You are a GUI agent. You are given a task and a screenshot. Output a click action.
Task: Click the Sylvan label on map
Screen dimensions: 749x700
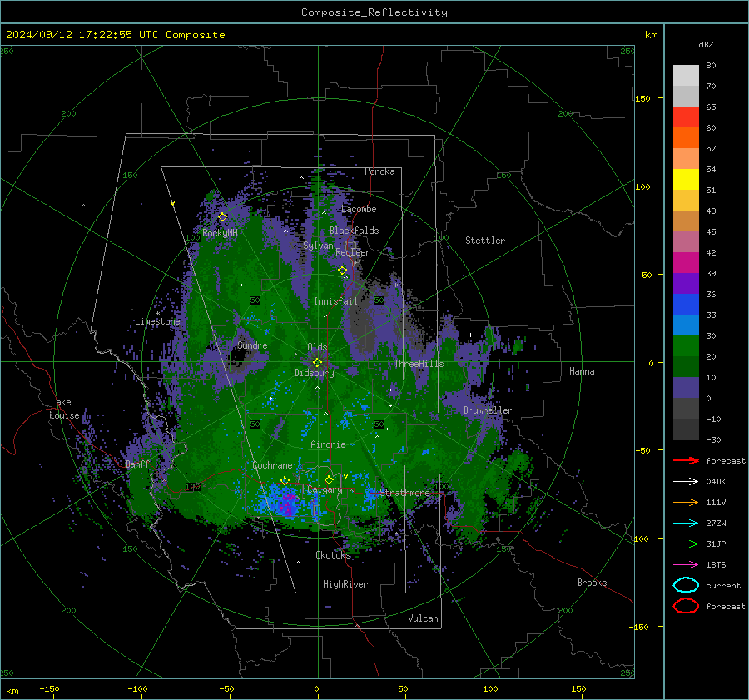point(318,246)
